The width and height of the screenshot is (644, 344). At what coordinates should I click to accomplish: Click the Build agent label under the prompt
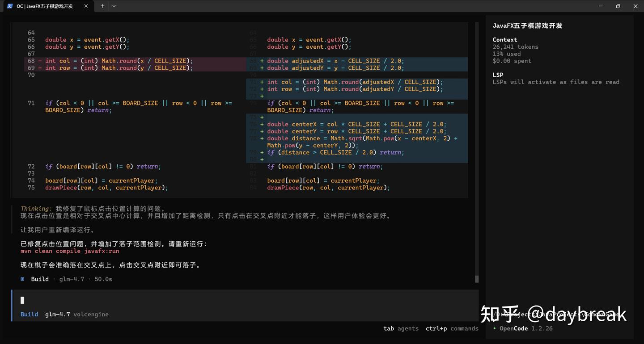(x=29, y=315)
